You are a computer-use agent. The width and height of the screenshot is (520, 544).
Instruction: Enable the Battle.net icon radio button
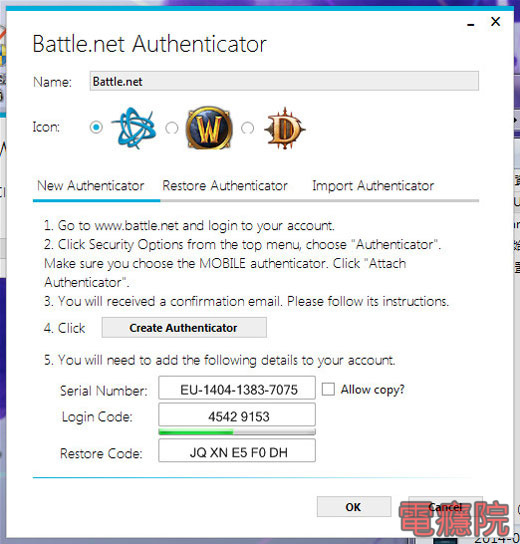tap(96, 127)
